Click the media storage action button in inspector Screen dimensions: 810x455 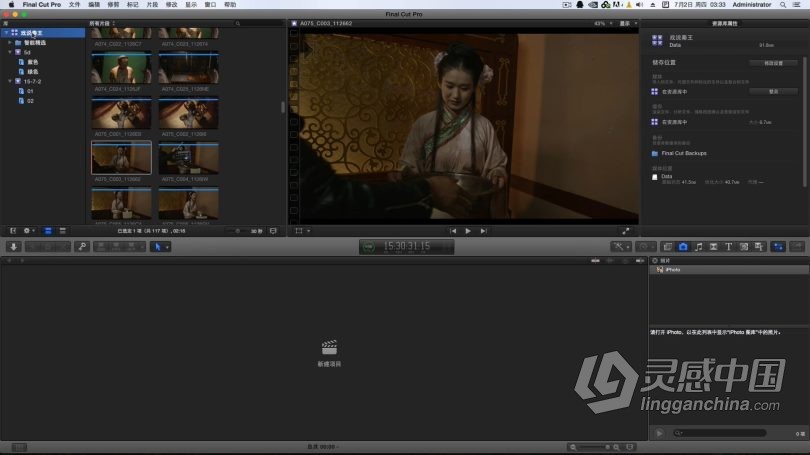tap(773, 91)
